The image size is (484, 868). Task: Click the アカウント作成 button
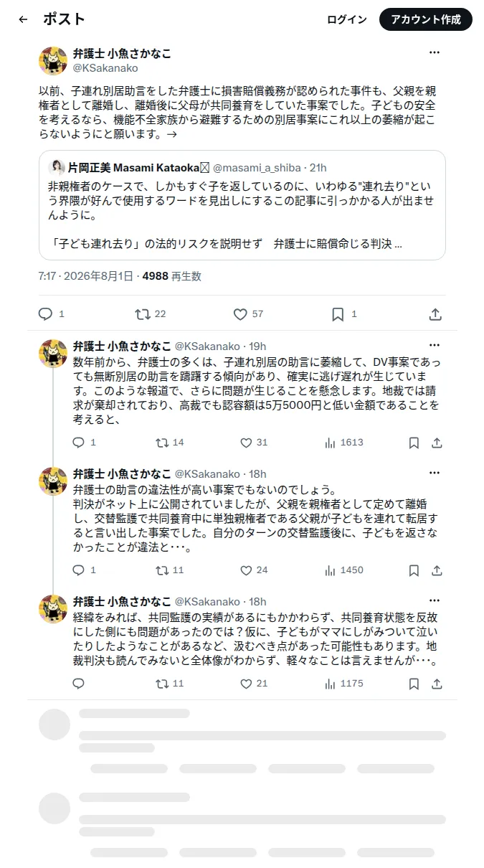[426, 19]
